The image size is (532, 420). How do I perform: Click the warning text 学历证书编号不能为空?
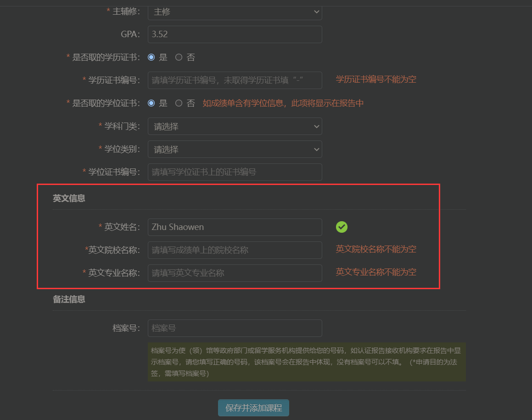[375, 79]
